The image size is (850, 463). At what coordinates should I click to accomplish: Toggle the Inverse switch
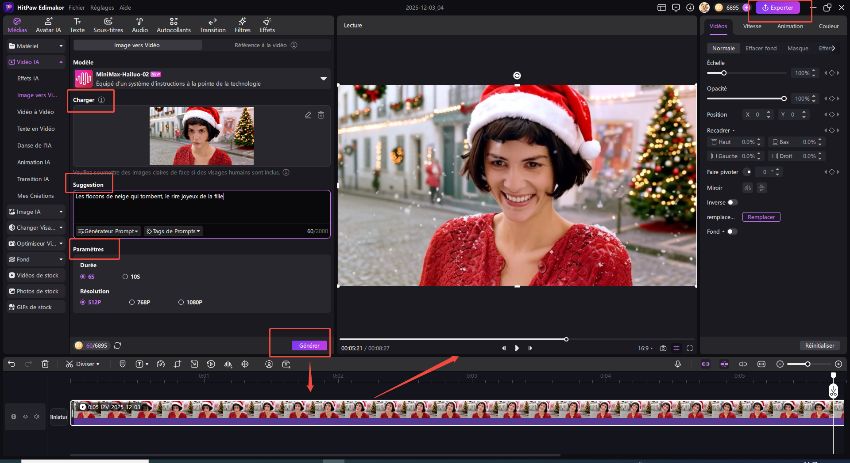pos(732,202)
